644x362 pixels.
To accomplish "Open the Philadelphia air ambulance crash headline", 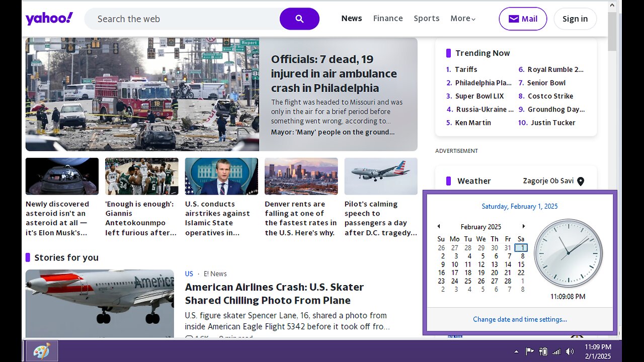I will pos(334,73).
